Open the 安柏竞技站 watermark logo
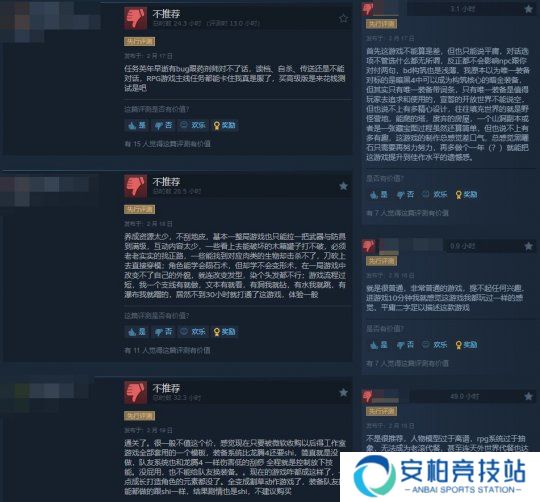 point(440,477)
